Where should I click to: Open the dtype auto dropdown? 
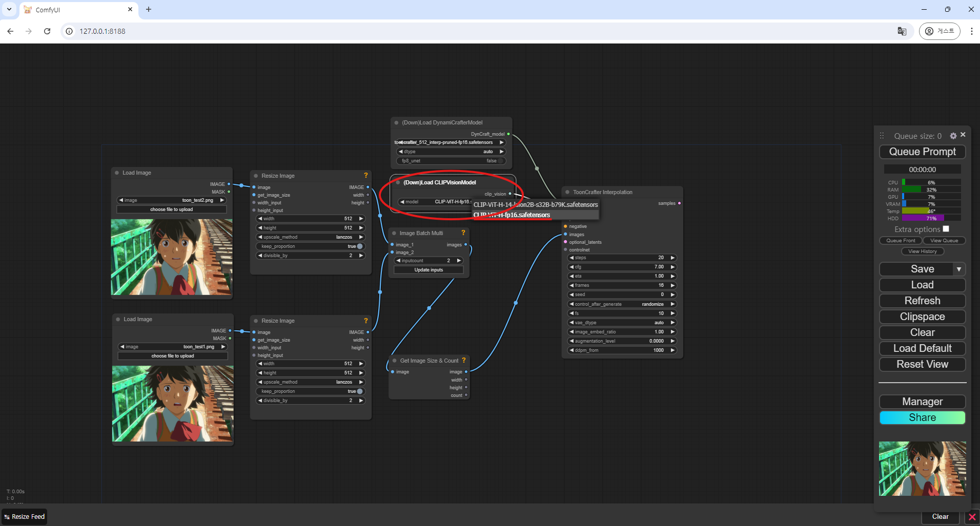click(x=451, y=152)
